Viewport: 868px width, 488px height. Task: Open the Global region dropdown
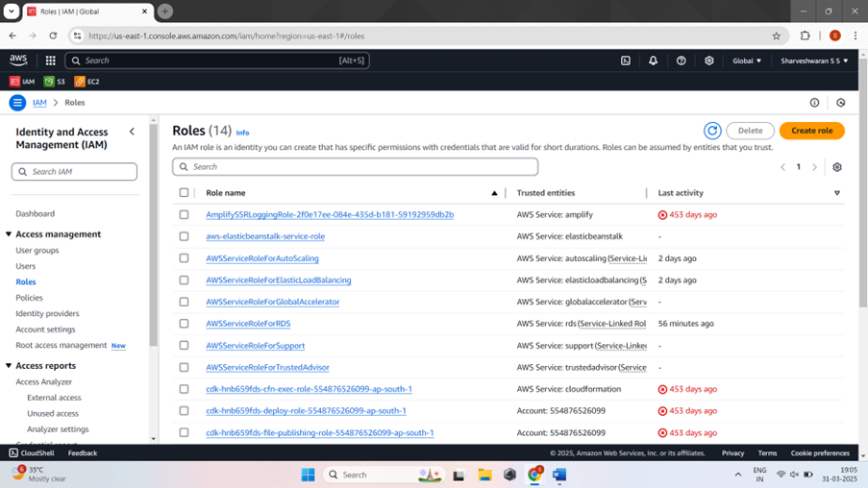click(x=747, y=61)
